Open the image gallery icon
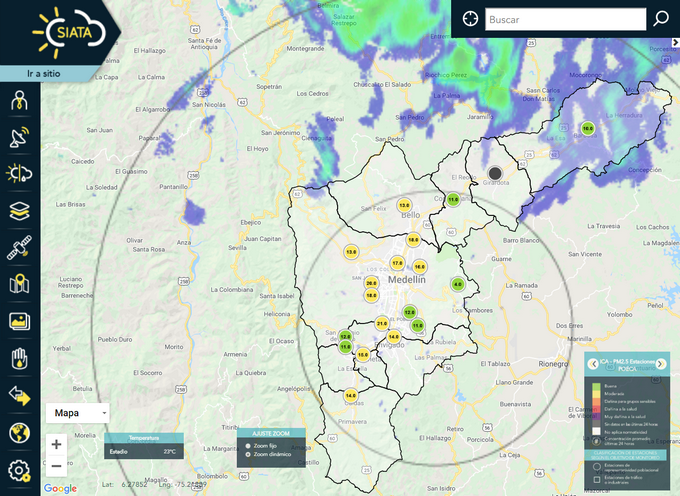 point(19,321)
